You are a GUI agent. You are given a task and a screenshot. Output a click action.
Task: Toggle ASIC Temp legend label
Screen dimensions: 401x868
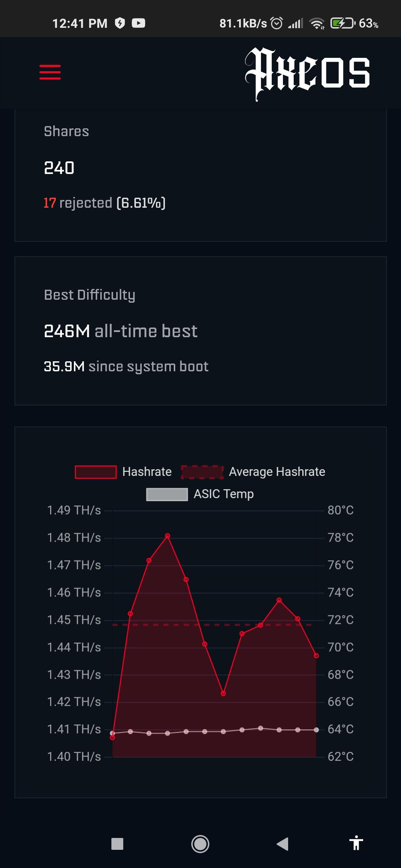click(224, 494)
